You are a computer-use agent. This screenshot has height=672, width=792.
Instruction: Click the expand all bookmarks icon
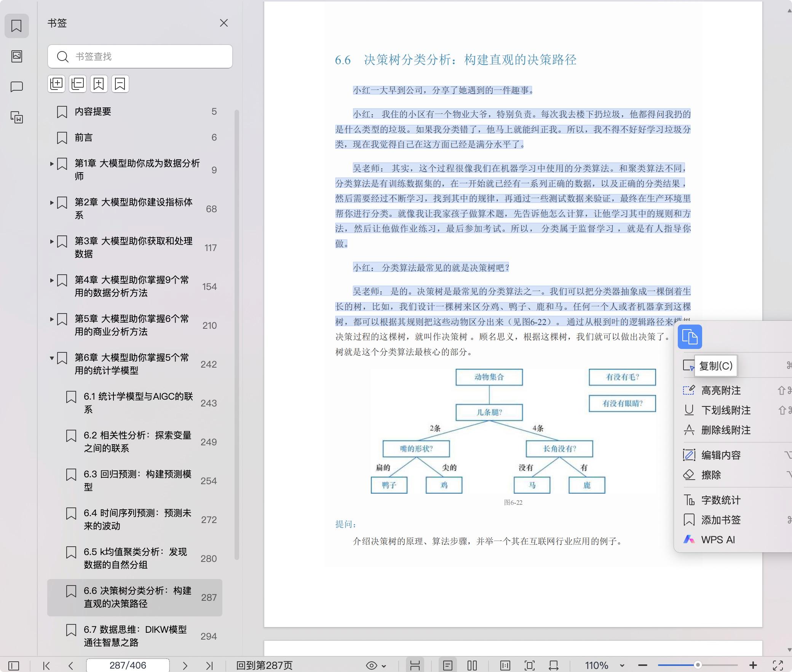click(56, 84)
